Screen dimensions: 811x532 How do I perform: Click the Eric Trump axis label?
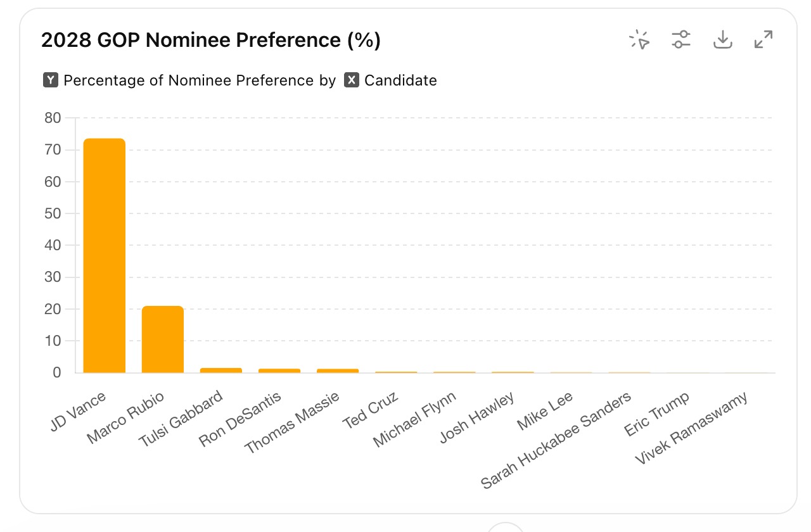click(x=656, y=414)
